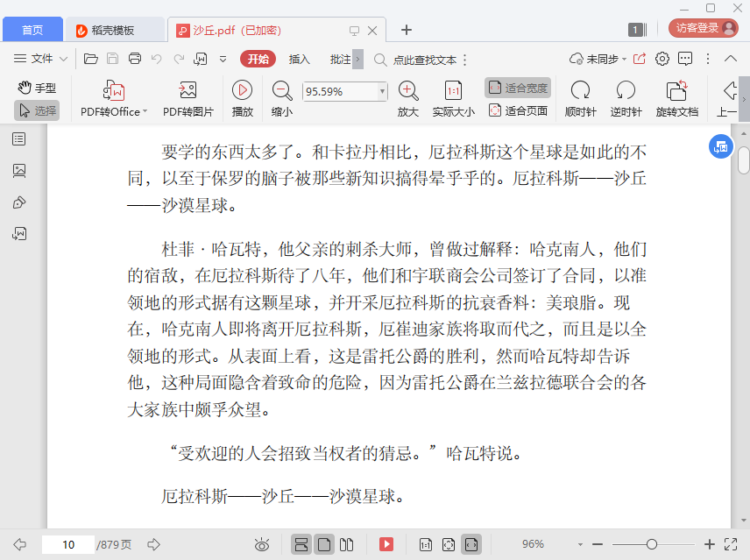
Task: Set view to 实际大小
Action: (454, 98)
